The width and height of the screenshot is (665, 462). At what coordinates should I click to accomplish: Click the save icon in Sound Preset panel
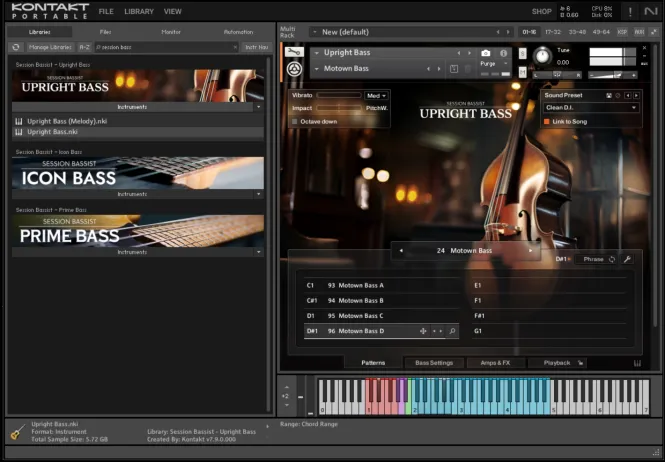(x=609, y=96)
